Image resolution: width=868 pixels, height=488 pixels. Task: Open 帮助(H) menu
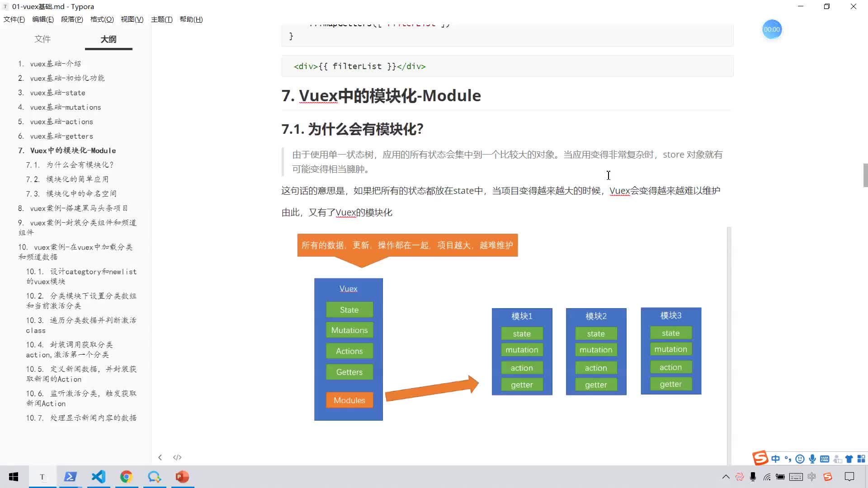tap(191, 19)
